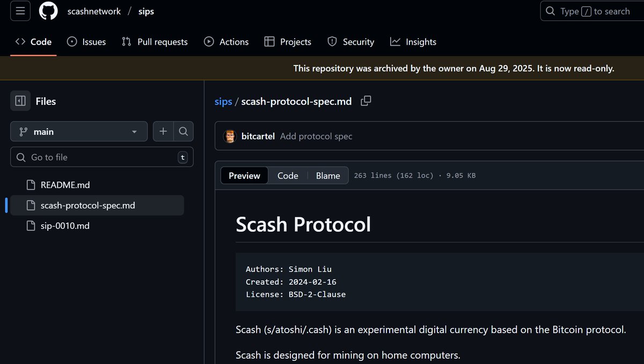Open the sips repository link in header
The image size is (644, 364).
146,11
